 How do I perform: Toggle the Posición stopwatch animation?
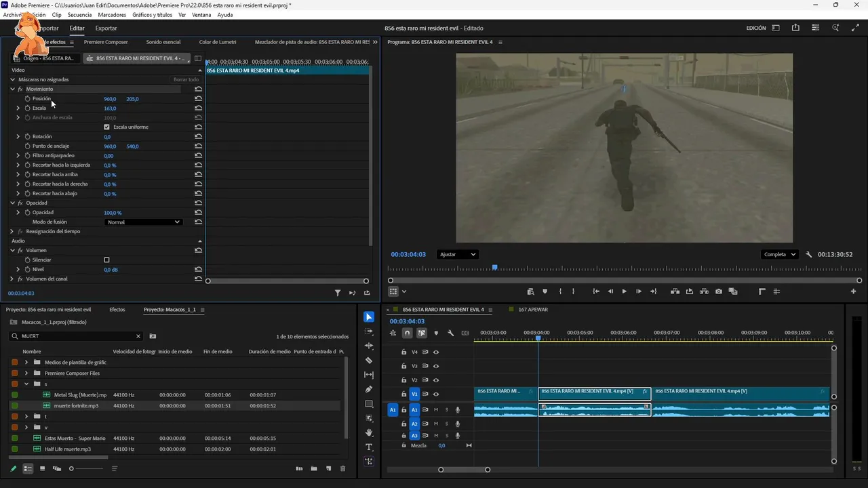[x=28, y=99]
